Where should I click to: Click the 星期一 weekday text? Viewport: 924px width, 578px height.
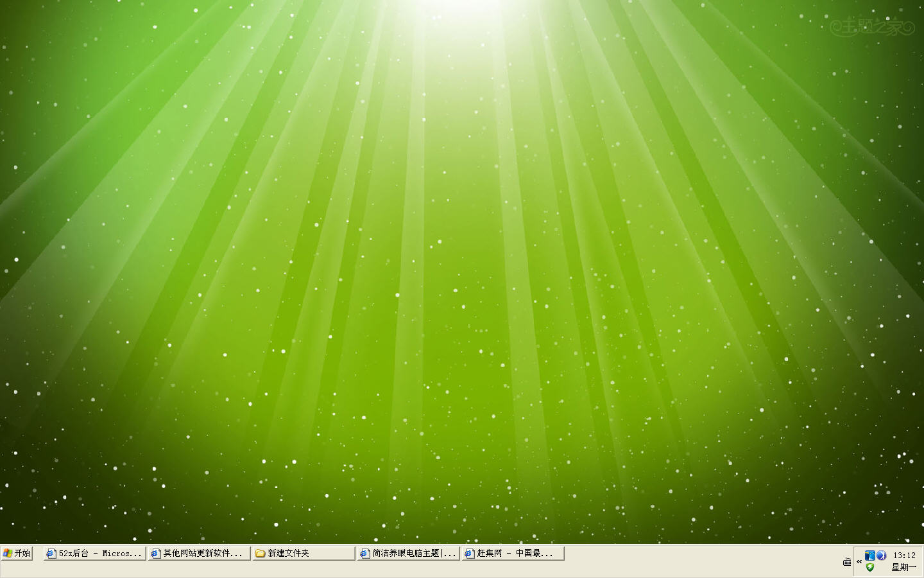(x=904, y=567)
